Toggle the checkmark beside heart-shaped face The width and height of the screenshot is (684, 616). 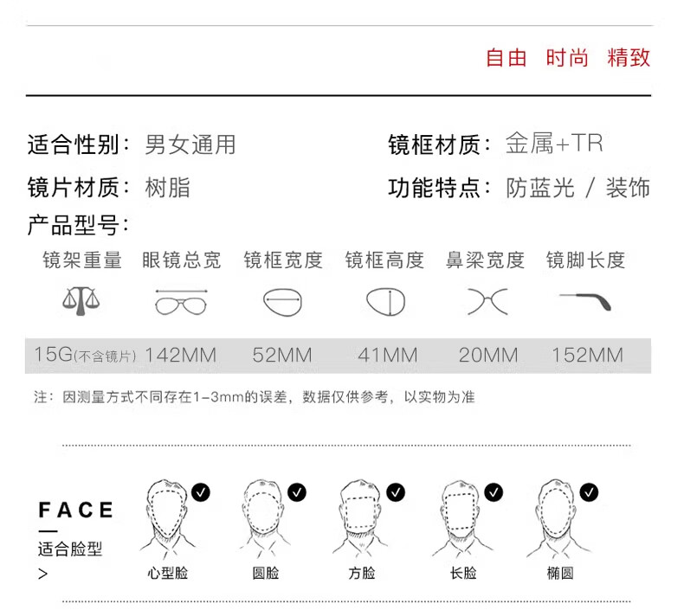click(x=201, y=492)
